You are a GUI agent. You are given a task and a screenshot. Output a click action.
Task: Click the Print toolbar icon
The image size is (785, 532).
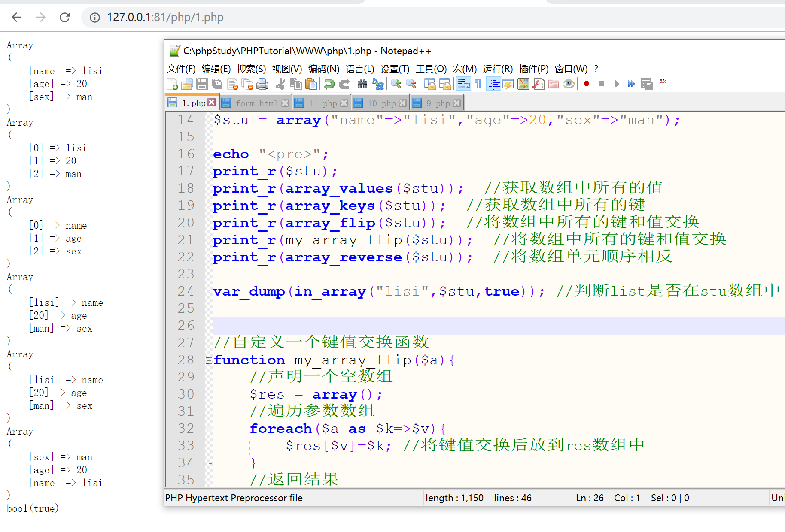pos(262,84)
